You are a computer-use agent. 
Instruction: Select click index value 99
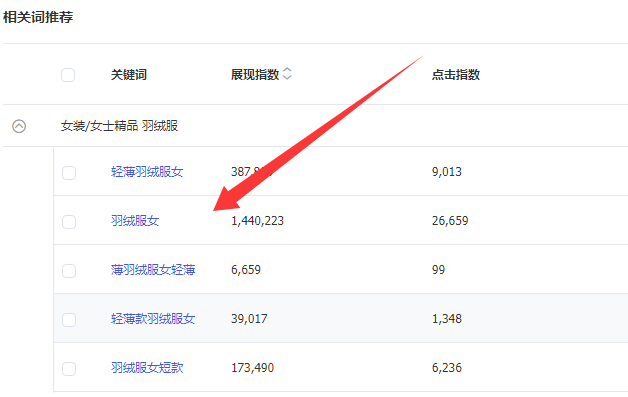click(x=439, y=270)
